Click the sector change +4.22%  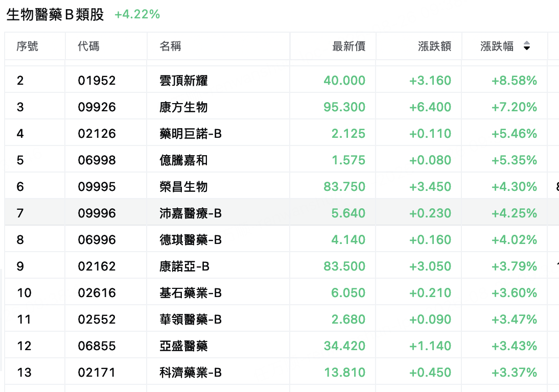pos(137,15)
